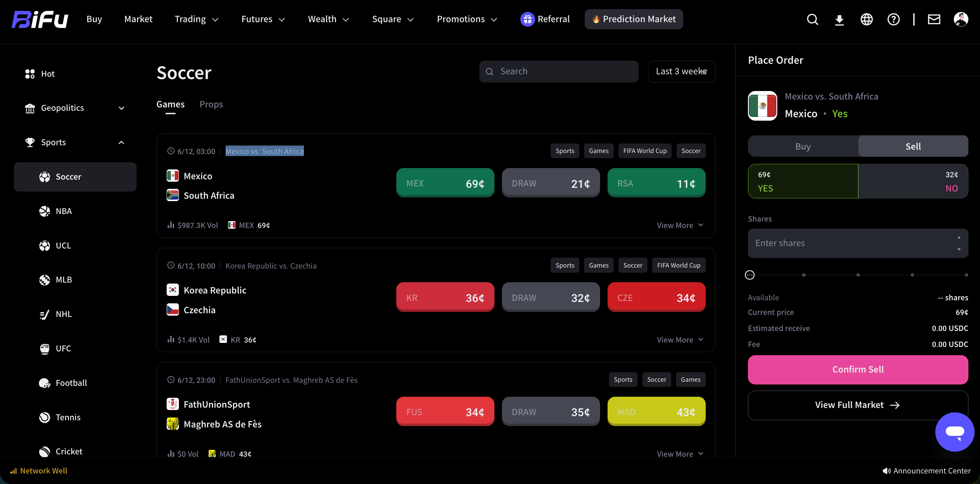Expand the Square menu

(393, 19)
